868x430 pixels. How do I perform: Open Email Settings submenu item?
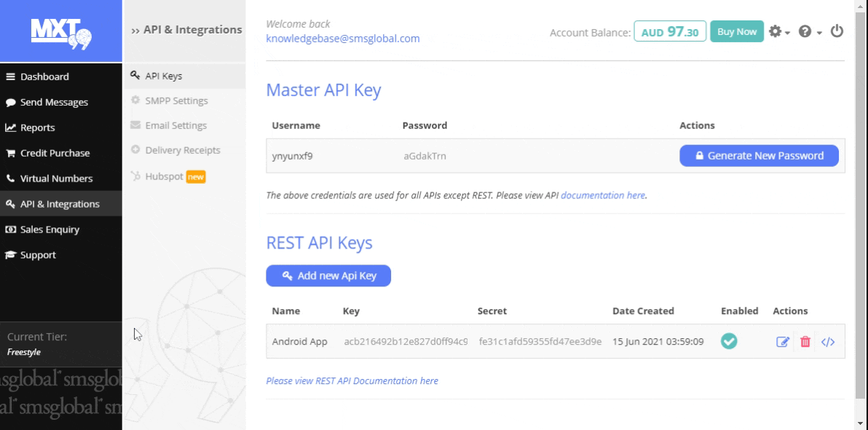click(175, 125)
